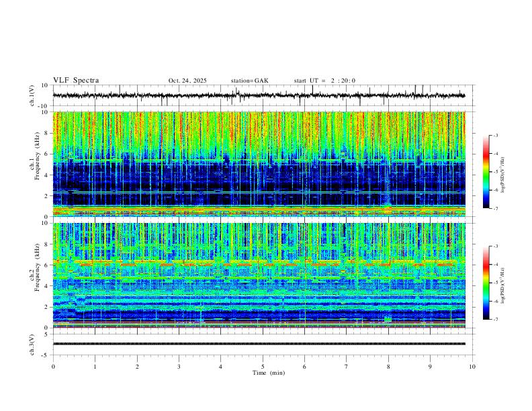Click the "-7" tick on ch.2 color bar

click(x=495, y=319)
